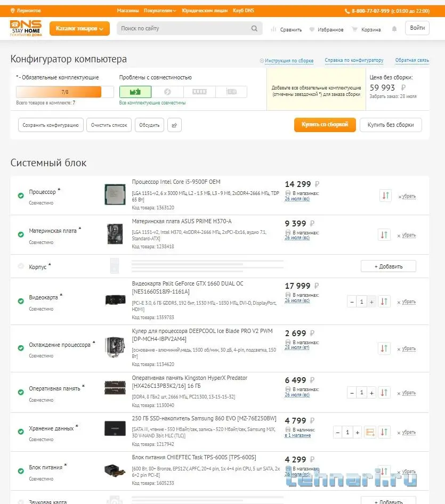Screen dimensions: 445x504
Task: Click the replace icon for Материнская плата
Action: (384, 235)
